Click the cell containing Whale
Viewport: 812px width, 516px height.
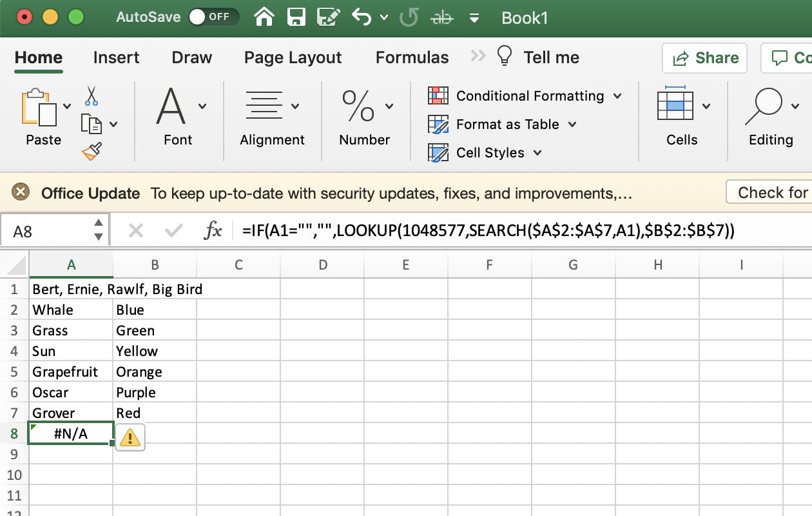(71, 310)
